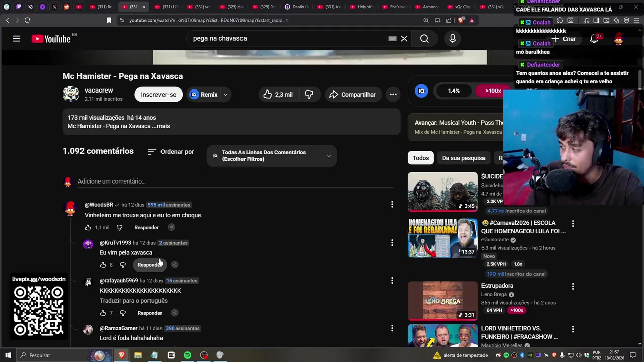This screenshot has width=644, height=362.
Task: Close the active YouTube browser tab
Action: click(x=144, y=7)
